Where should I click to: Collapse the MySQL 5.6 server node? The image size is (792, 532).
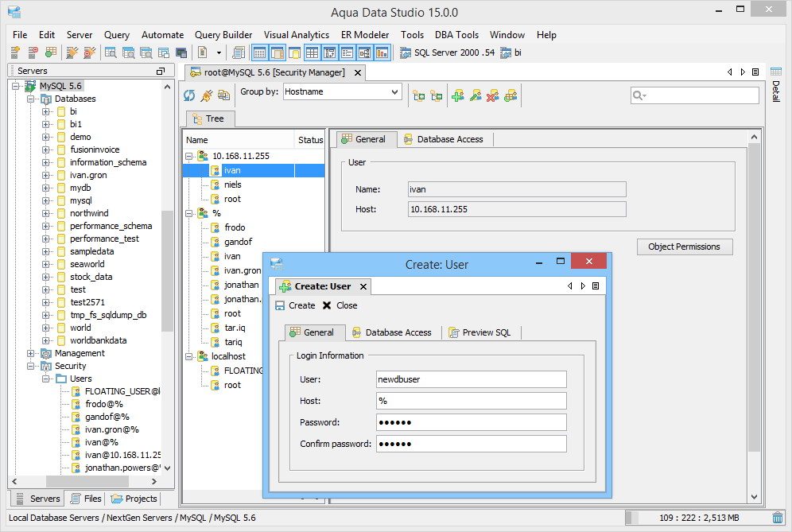[x=16, y=86]
